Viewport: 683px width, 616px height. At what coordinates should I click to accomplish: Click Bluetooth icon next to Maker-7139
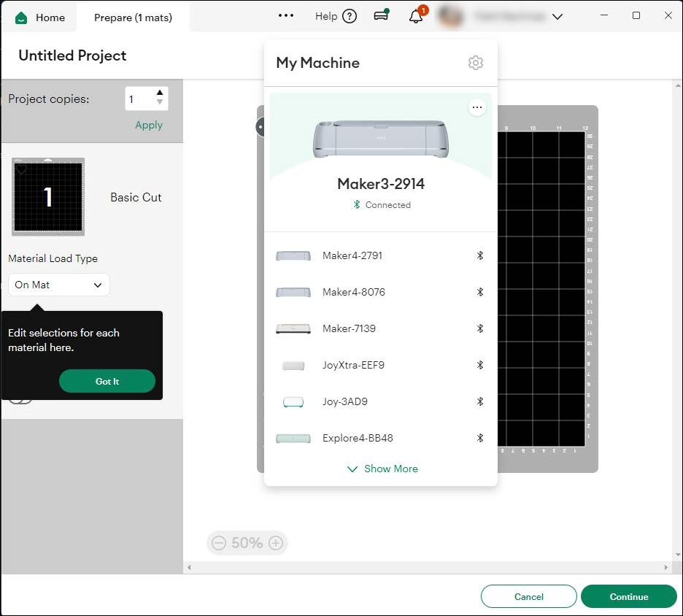pos(479,328)
